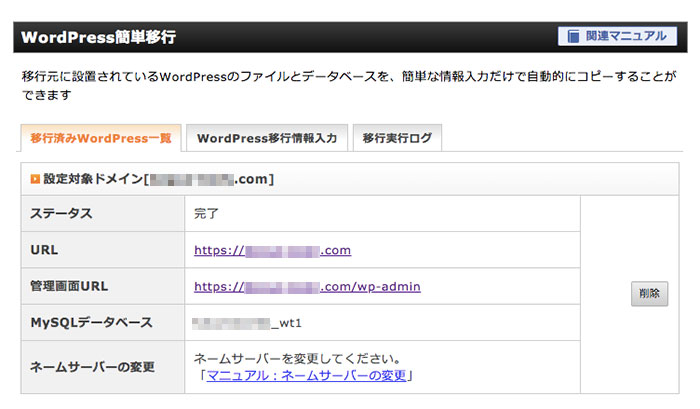
Task: Click the ネームサーバーの変更 row label
Action: pyautogui.click(x=92, y=367)
